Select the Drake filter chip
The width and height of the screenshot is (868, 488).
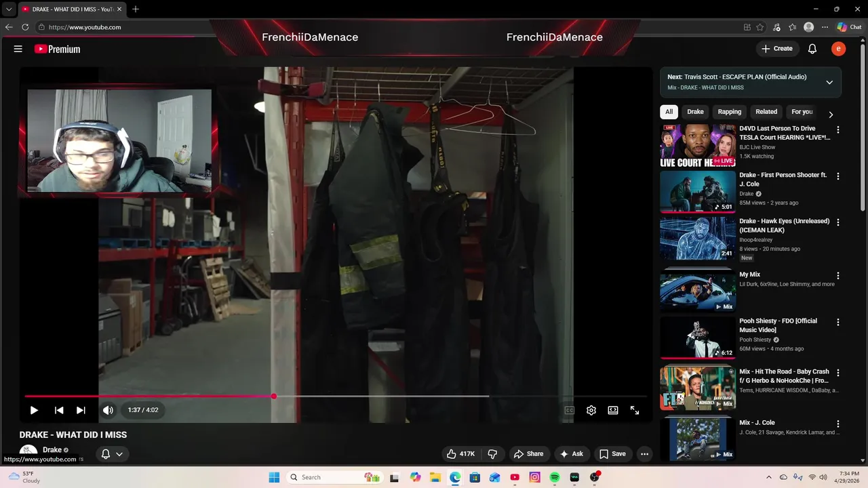[695, 112]
